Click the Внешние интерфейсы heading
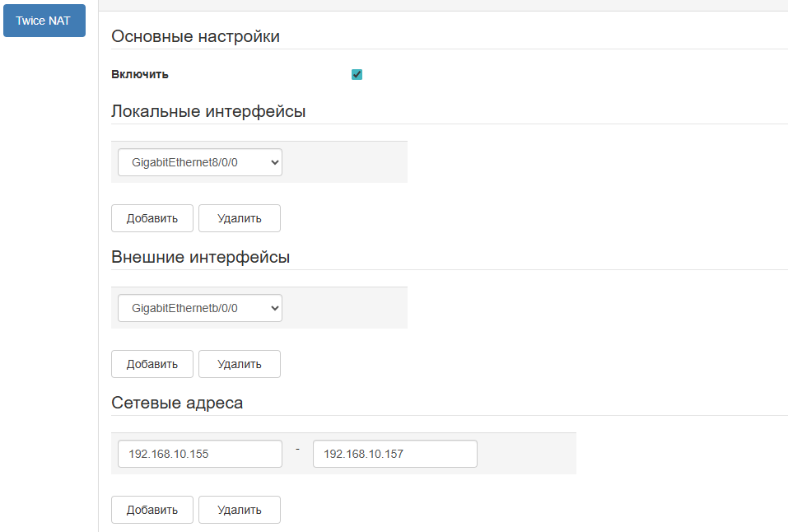The image size is (788, 532). coord(200,258)
